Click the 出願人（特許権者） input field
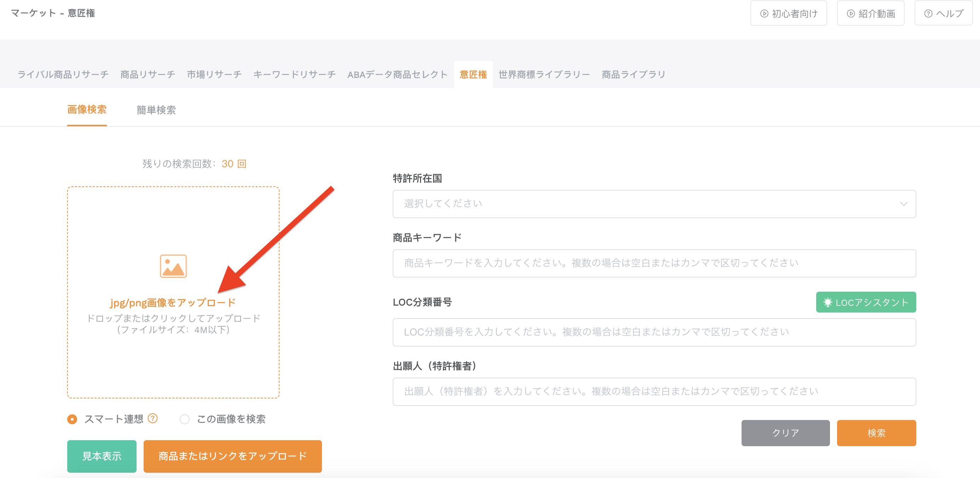The width and height of the screenshot is (980, 478). pos(654,391)
